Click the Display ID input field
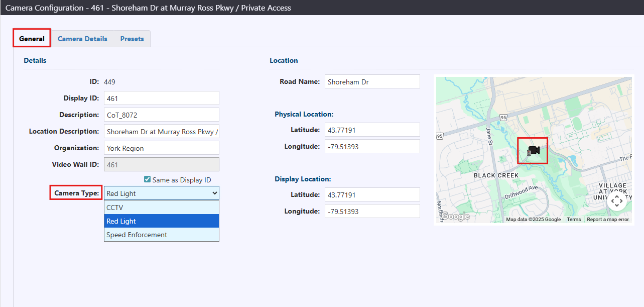This screenshot has width=644, height=307. pos(161,98)
